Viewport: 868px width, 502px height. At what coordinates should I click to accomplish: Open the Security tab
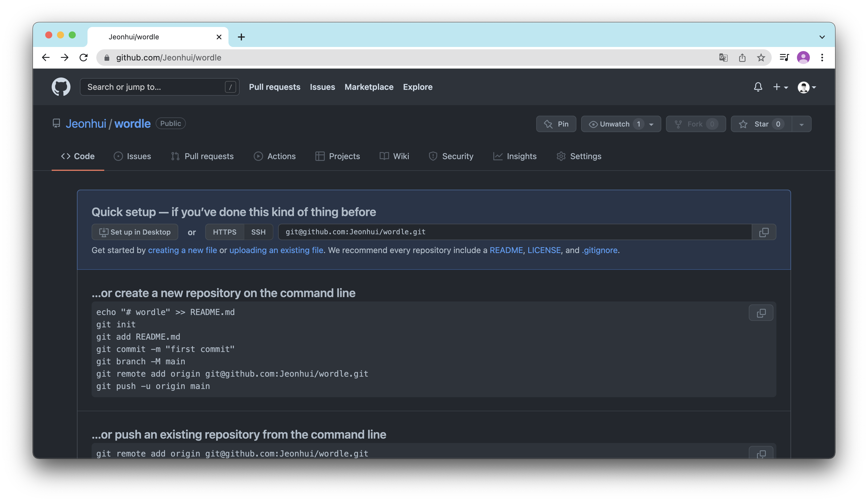tap(451, 156)
